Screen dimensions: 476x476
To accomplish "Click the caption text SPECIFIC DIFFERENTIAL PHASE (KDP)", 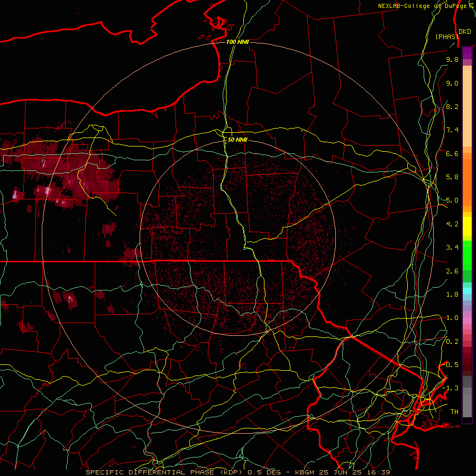I will pos(165,472).
